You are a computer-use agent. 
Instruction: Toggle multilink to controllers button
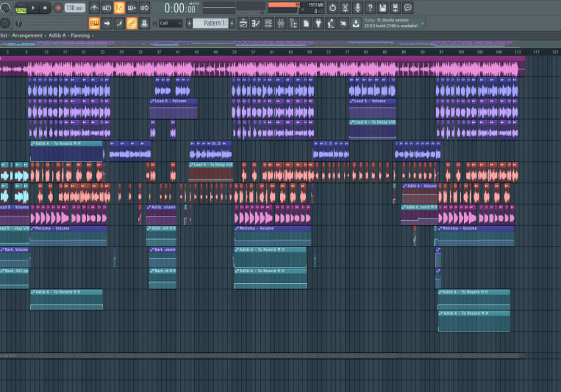(144, 24)
